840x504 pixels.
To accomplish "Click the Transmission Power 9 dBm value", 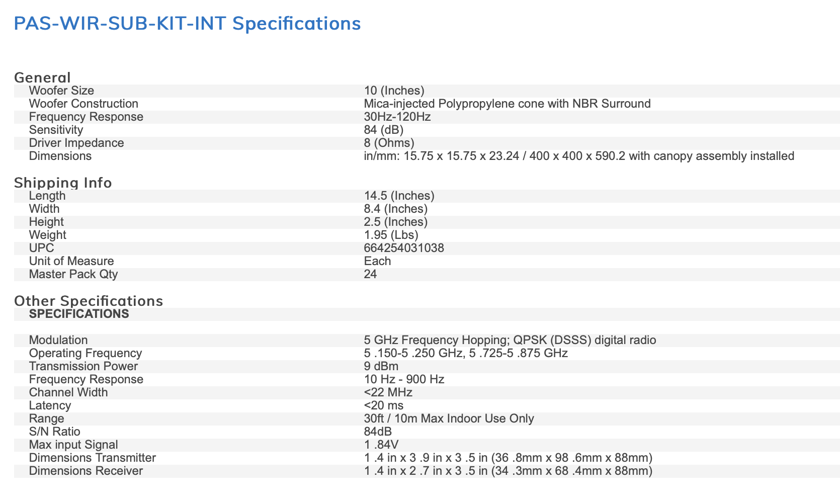I will [381, 366].
